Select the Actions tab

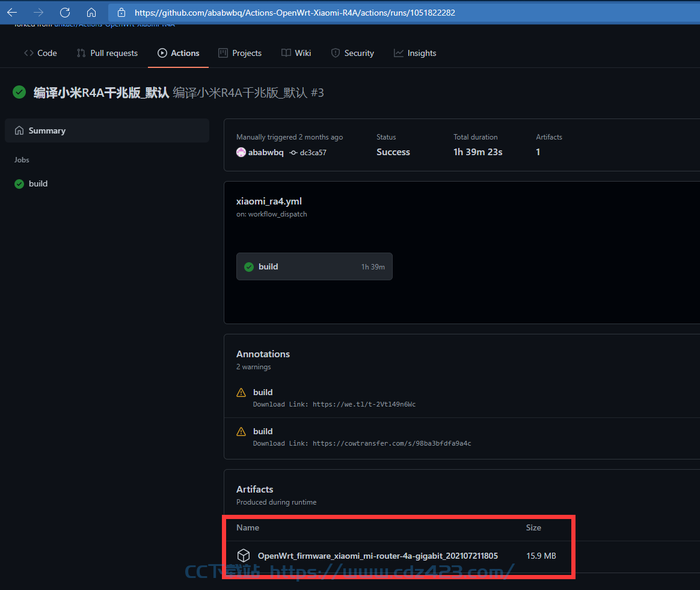pyautogui.click(x=179, y=53)
